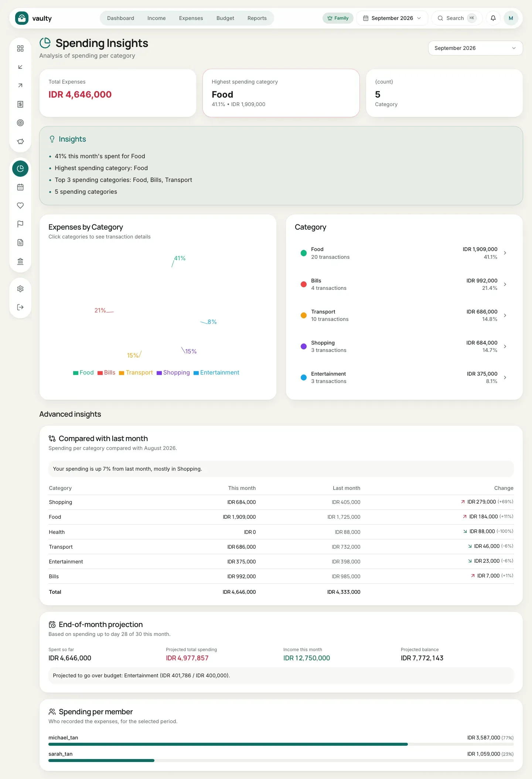The height and width of the screenshot is (779, 532).
Task: Click Projected balance IDR 7,772,143
Action: (x=422, y=658)
